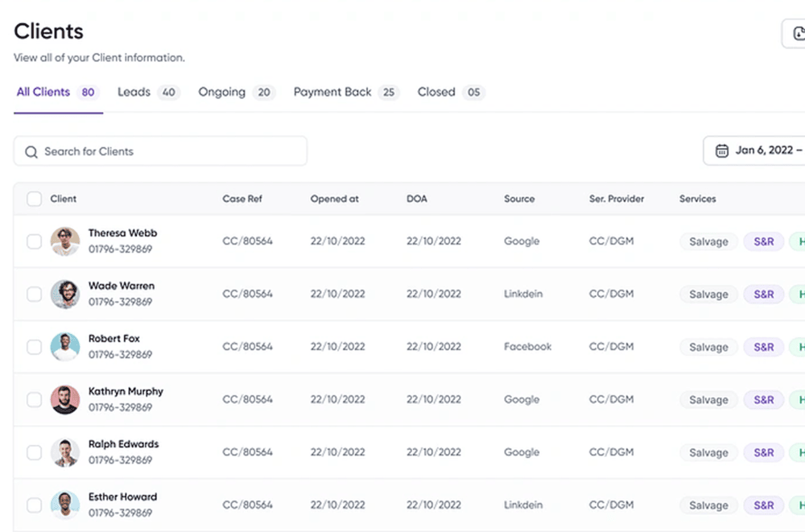
Task: Click the DOA column header
Action: click(x=417, y=199)
